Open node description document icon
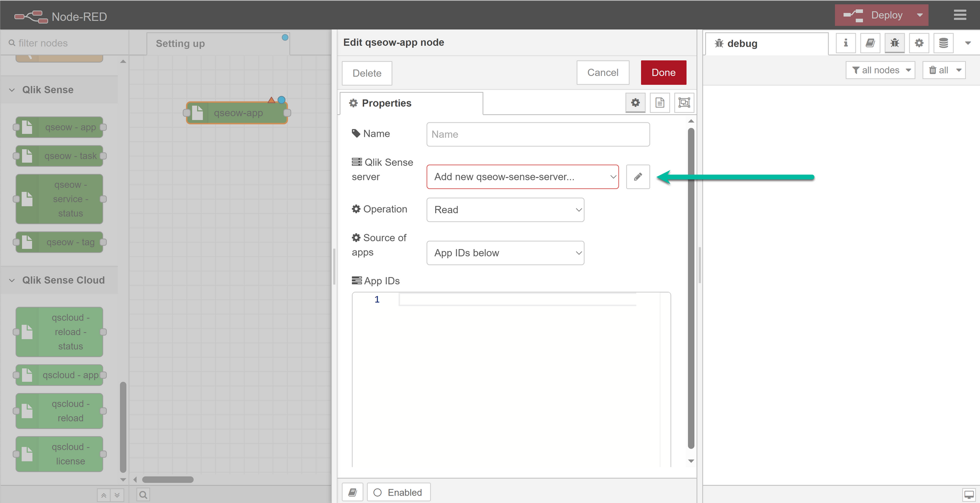Screen dimensions: 980x503 [660, 102]
